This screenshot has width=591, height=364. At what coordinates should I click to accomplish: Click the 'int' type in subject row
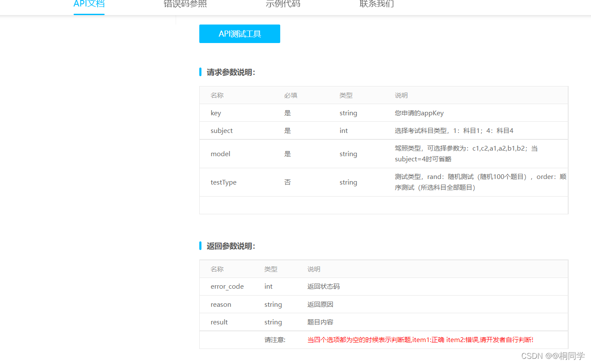tap(343, 131)
